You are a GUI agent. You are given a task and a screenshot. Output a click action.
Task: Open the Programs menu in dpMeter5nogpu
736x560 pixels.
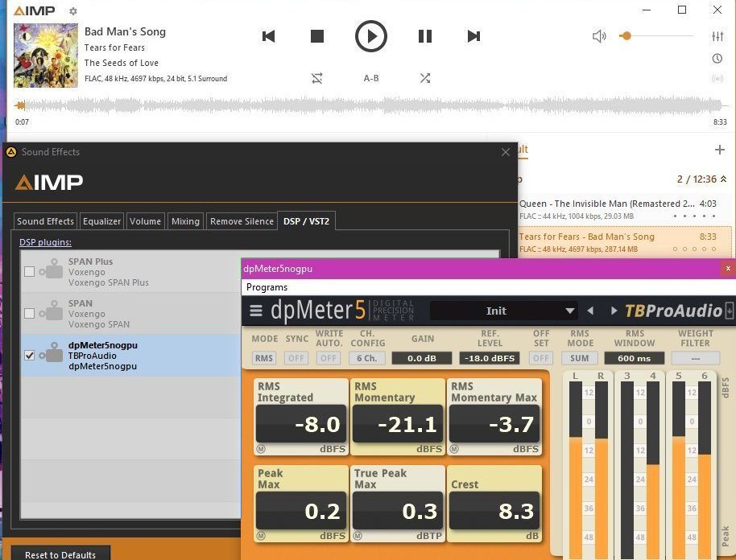(267, 287)
